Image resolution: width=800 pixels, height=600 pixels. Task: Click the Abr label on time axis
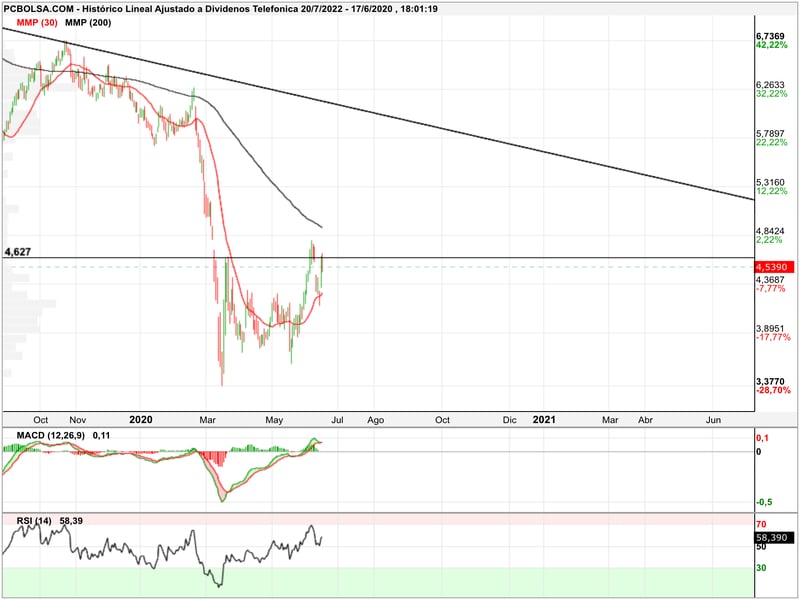pos(645,420)
